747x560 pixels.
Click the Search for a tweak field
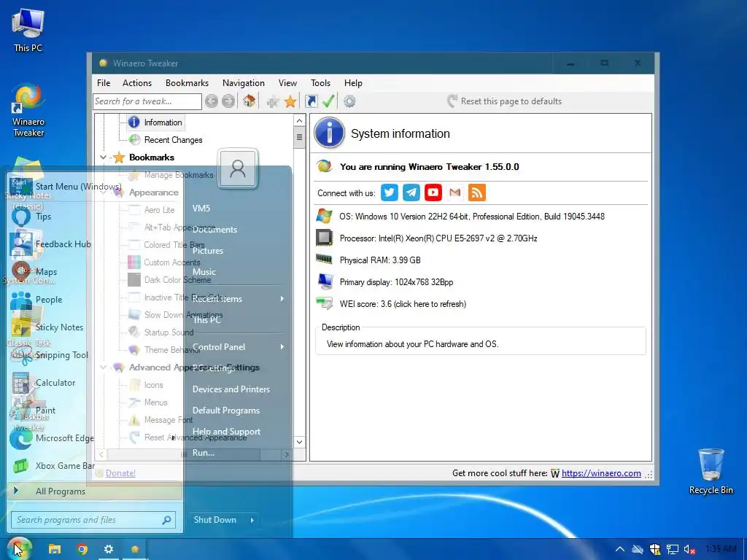(147, 101)
